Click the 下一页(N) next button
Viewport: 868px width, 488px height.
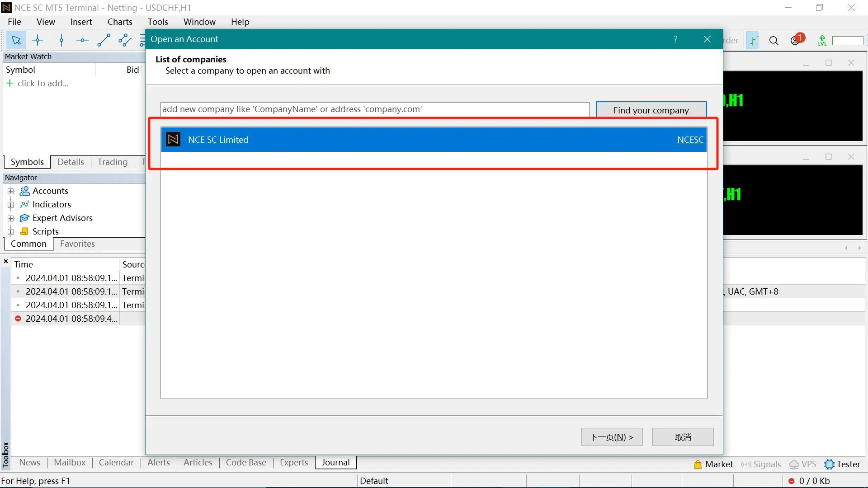click(x=612, y=437)
